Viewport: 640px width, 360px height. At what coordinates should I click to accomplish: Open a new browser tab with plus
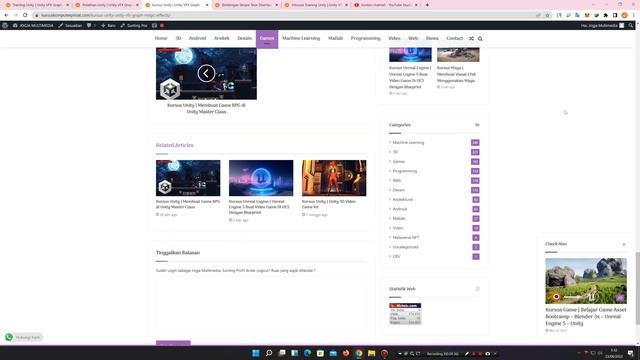(427, 5)
